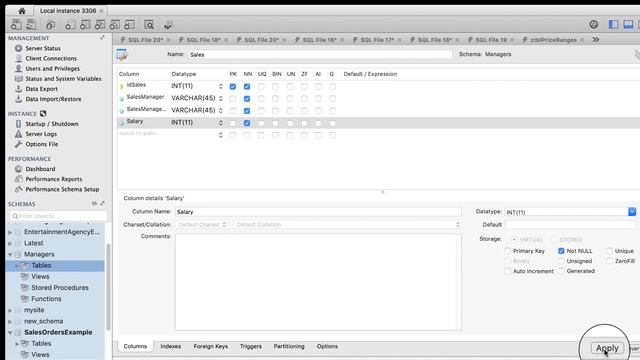Refresh the schemas list icon

94,203
